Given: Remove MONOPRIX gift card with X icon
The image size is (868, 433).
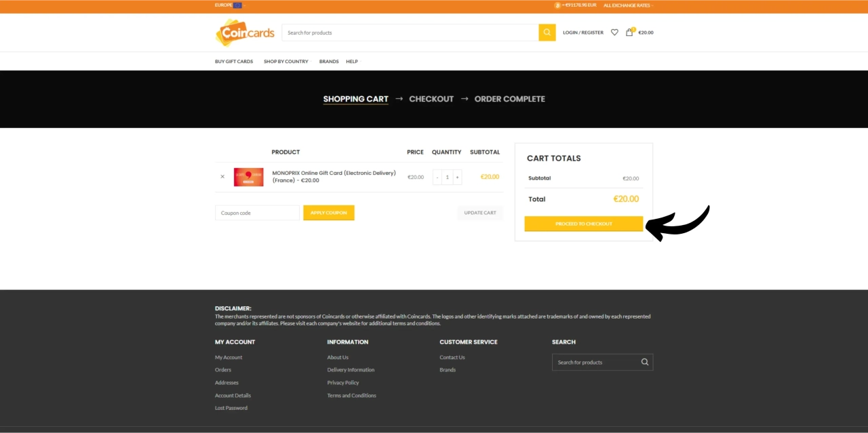Looking at the screenshot, I should coord(222,177).
